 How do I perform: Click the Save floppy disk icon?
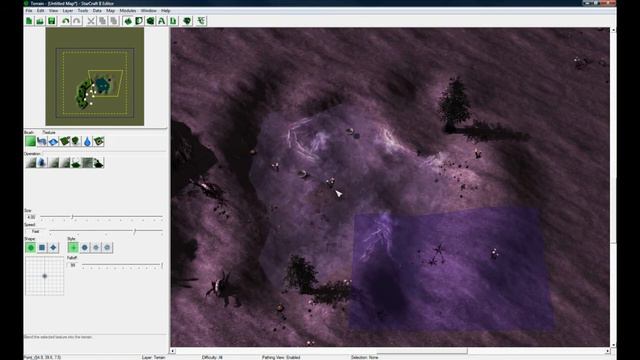(51, 21)
